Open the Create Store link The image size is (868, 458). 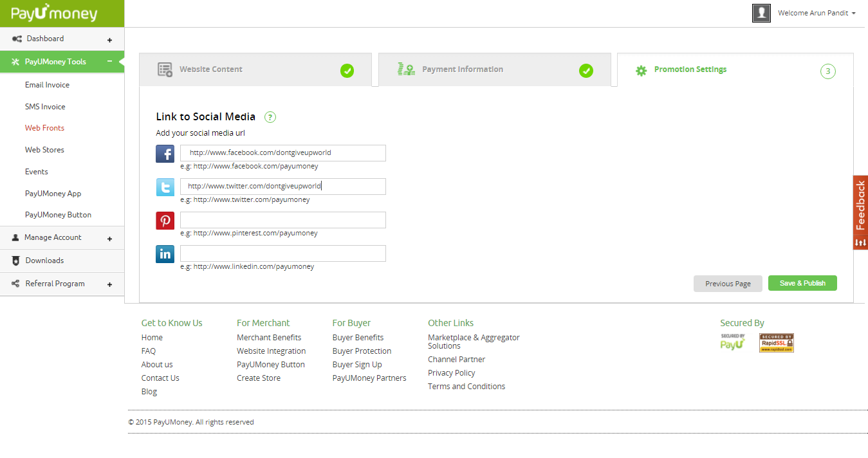[259, 378]
